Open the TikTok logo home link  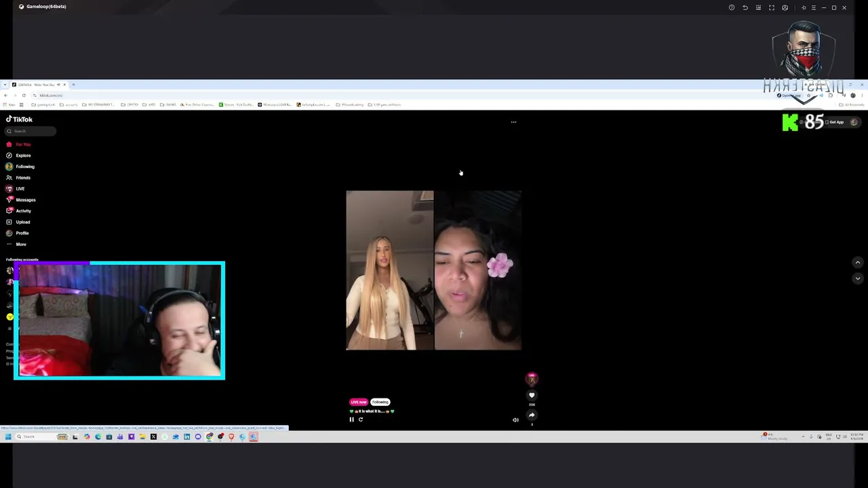[x=20, y=119]
